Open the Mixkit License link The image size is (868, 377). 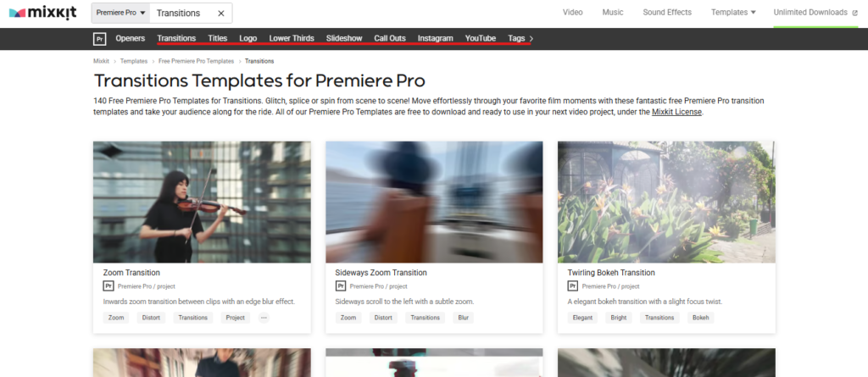coord(676,112)
